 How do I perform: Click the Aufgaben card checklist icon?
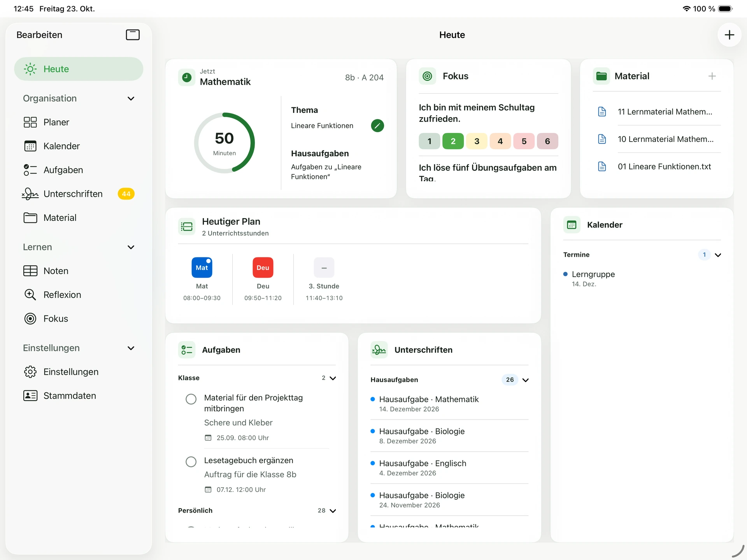tap(187, 350)
